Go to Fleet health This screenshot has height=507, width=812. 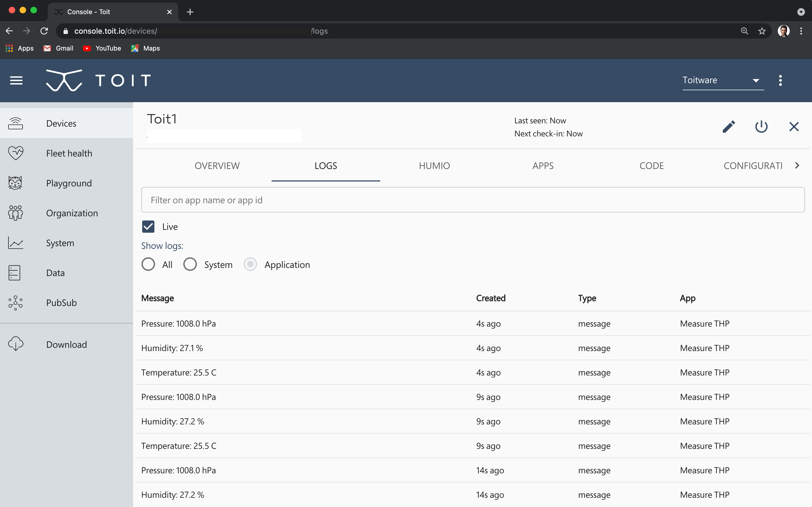[66, 153]
